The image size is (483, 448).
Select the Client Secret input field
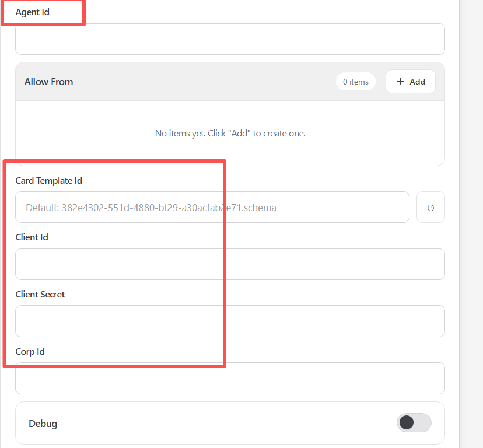tap(230, 321)
